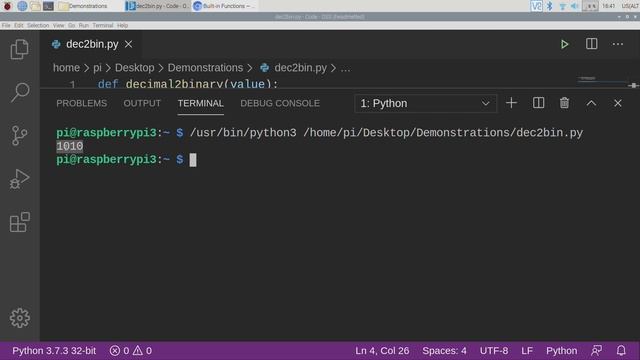
Task: Change file encoding 'UTF-8'
Action: [x=494, y=351]
